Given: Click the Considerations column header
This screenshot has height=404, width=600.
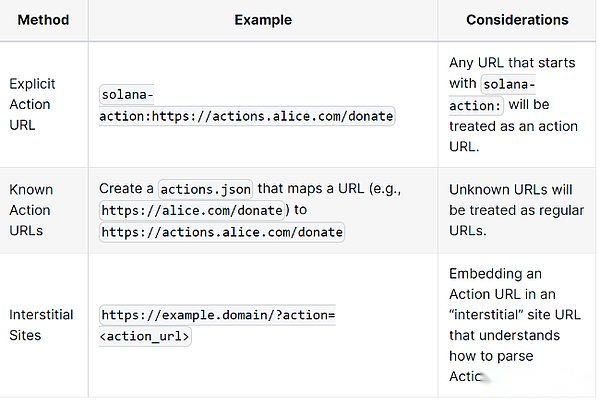Looking at the screenshot, I should tap(517, 20).
